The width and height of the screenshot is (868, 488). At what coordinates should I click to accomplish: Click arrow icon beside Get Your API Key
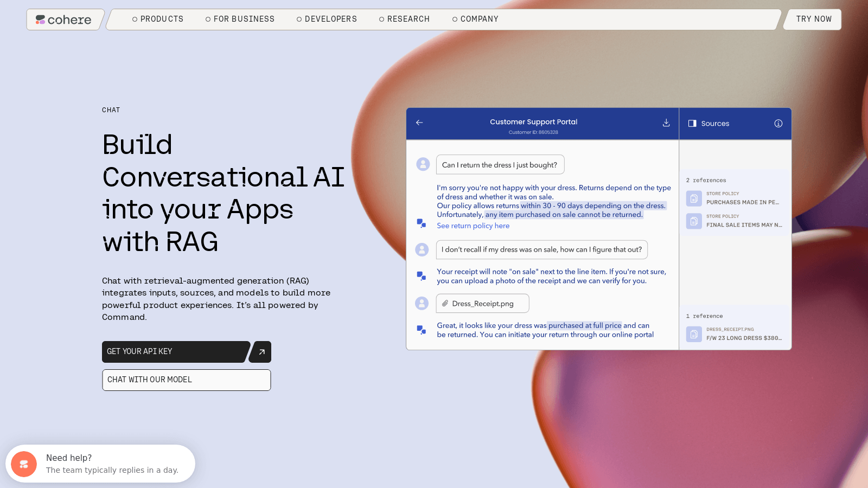[x=261, y=352]
